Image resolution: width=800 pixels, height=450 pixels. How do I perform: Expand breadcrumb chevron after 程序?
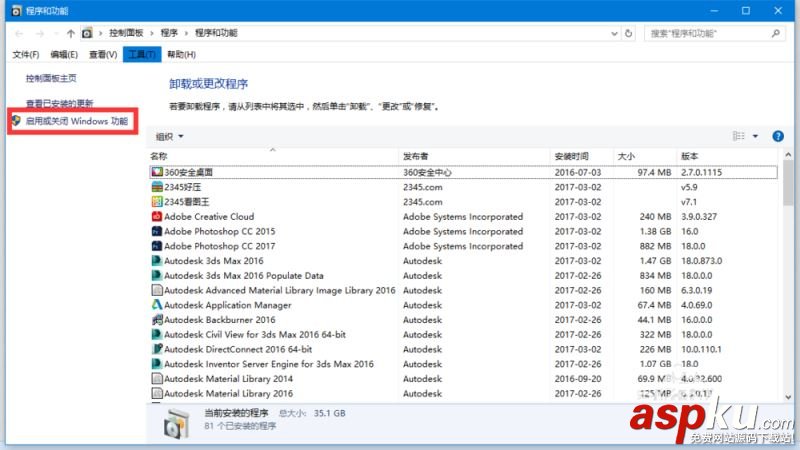186,33
